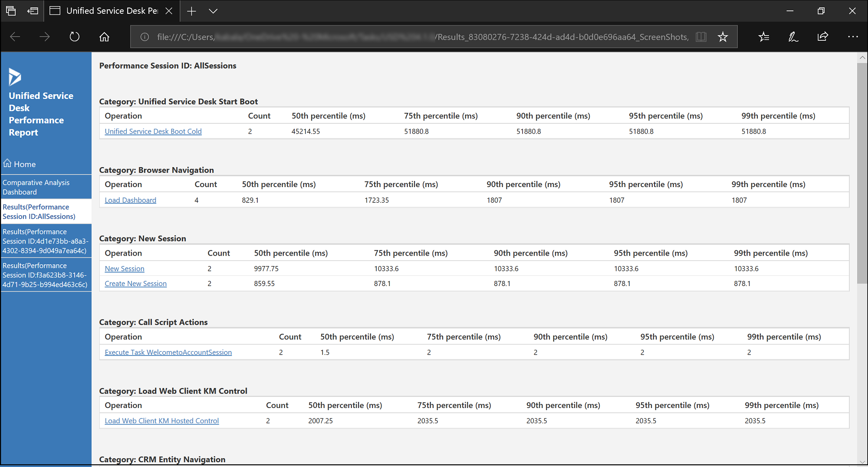Open the Load Dashboard link
This screenshot has width=868, height=467.
[x=130, y=200]
